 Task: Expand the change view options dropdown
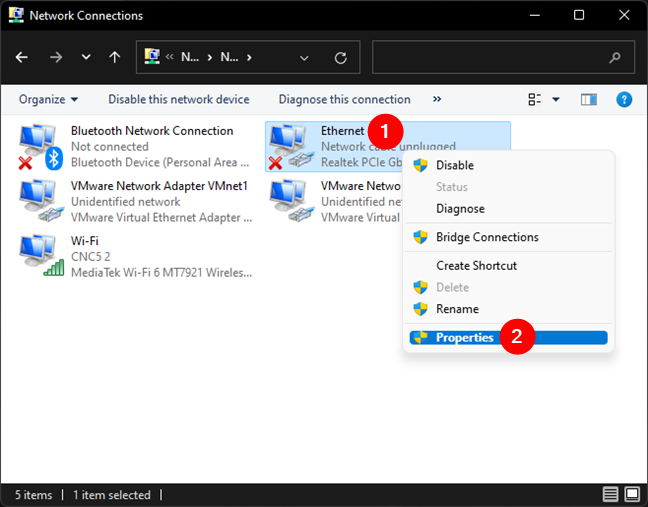(x=556, y=99)
